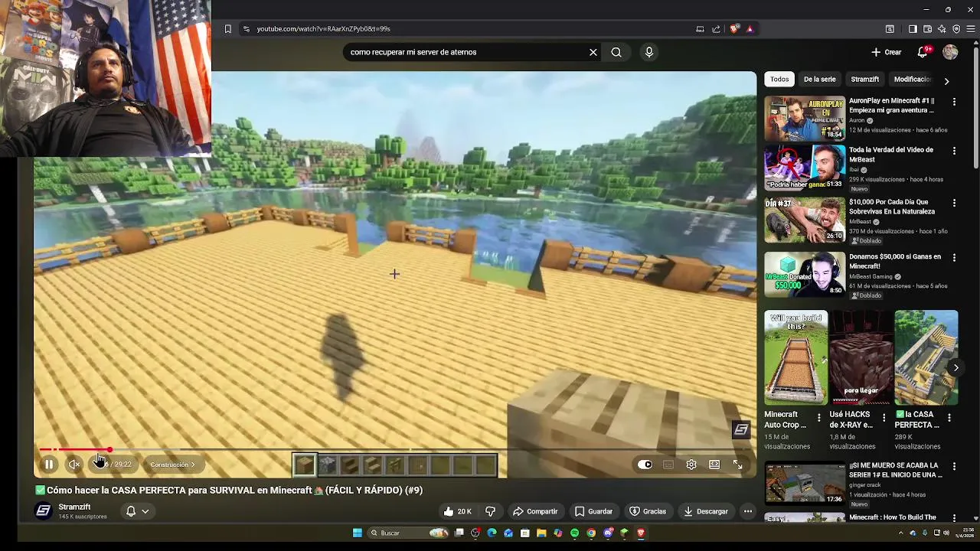Select the De la serie chip

[x=819, y=79]
